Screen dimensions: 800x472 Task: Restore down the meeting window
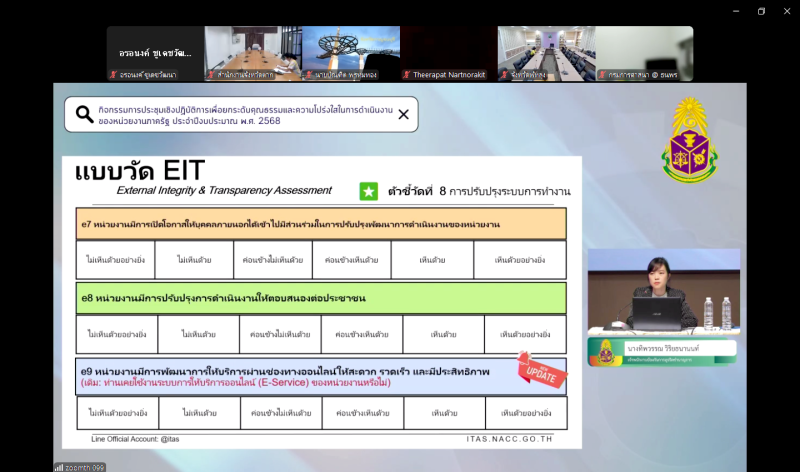click(761, 11)
